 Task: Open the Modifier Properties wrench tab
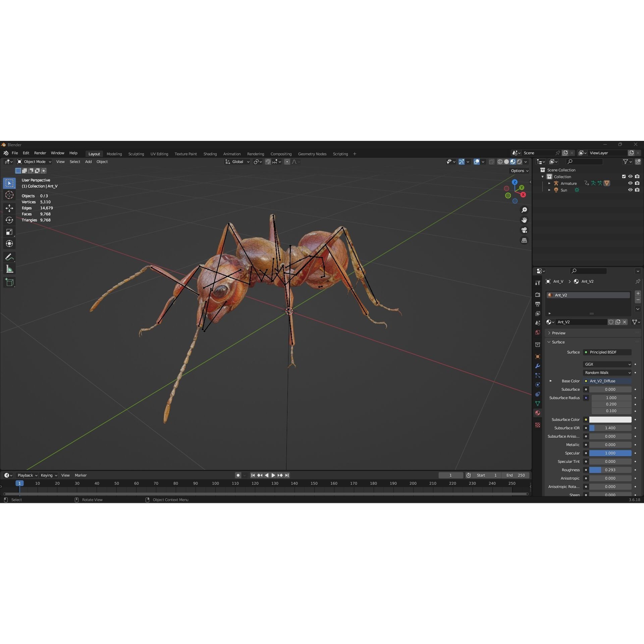(x=538, y=365)
